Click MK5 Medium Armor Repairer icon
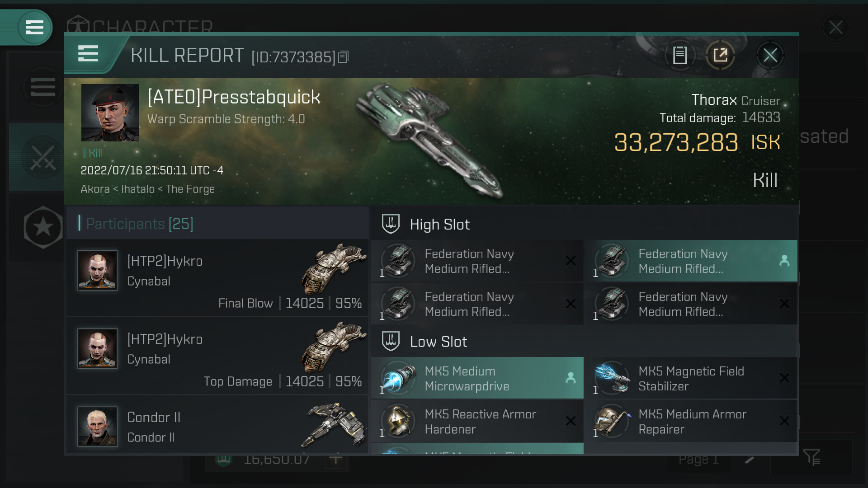 [612, 421]
